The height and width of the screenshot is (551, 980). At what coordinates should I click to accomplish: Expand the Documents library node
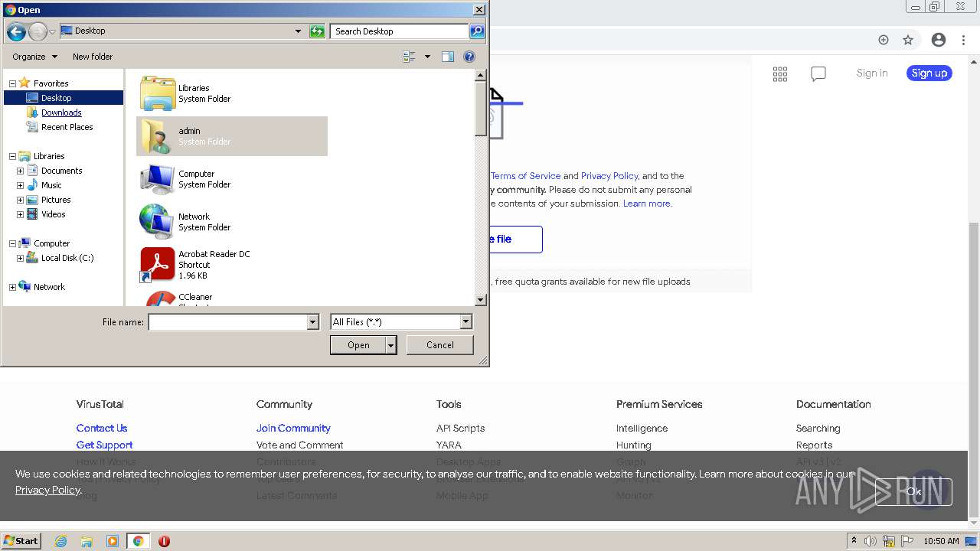pyautogui.click(x=20, y=171)
